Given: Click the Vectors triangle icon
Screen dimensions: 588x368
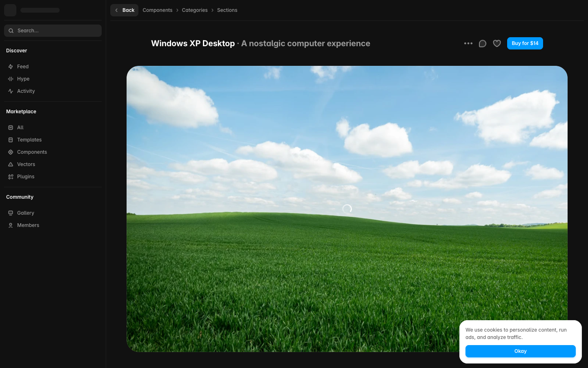Looking at the screenshot, I should (x=11, y=164).
